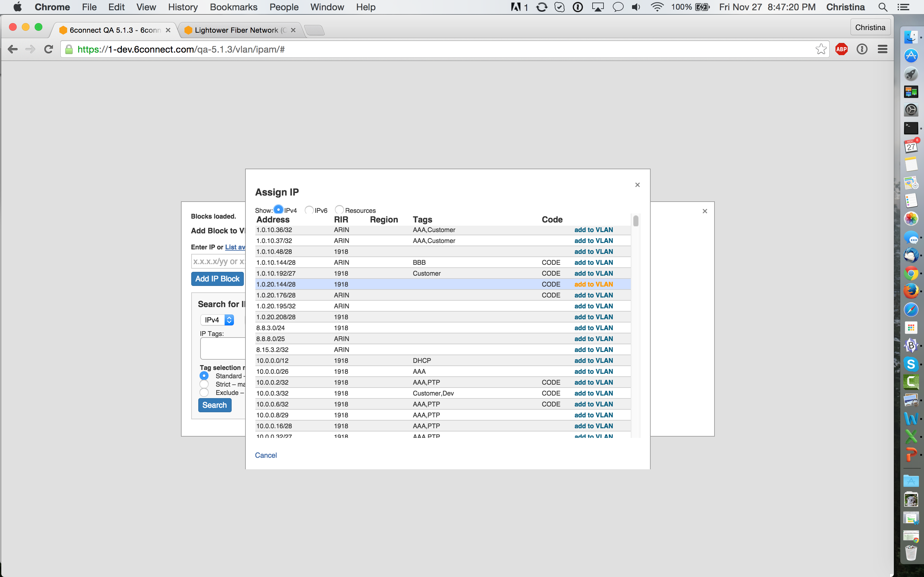Launch Firefox from the dock

point(911,291)
